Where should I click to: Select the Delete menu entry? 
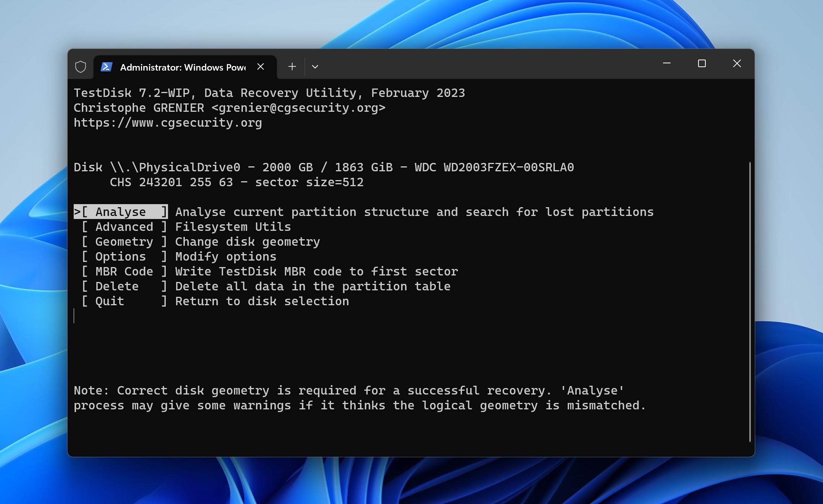pyautogui.click(x=125, y=286)
